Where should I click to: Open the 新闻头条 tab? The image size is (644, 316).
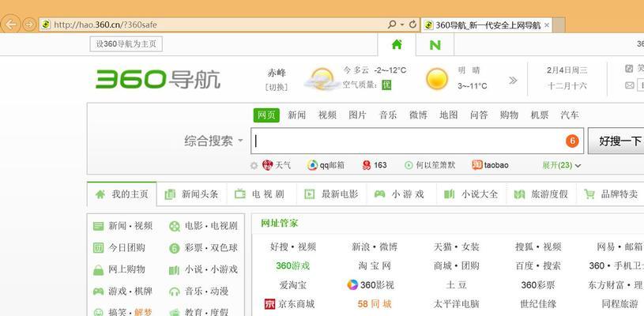click(192, 194)
